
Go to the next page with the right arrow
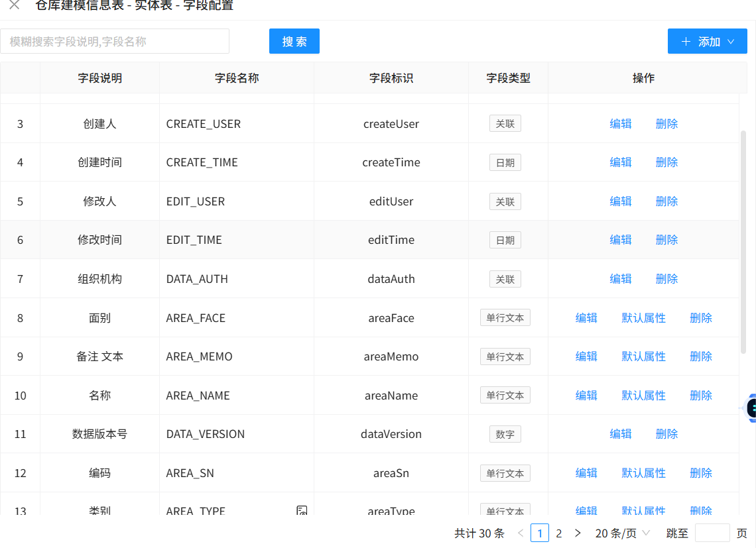(578, 533)
